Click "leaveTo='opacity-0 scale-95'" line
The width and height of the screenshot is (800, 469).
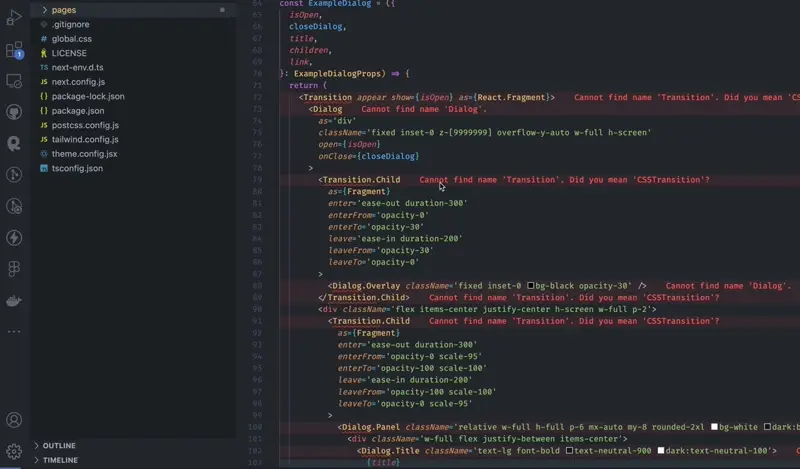point(405,404)
